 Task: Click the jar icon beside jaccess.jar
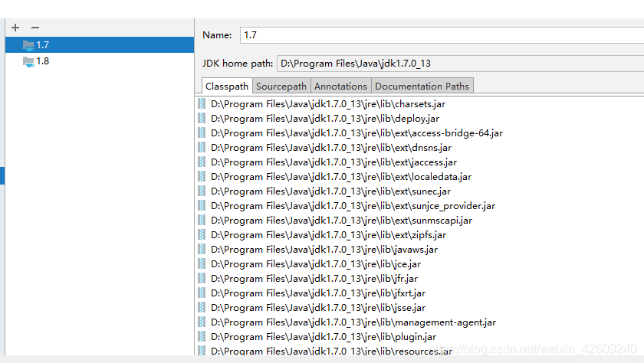202,162
